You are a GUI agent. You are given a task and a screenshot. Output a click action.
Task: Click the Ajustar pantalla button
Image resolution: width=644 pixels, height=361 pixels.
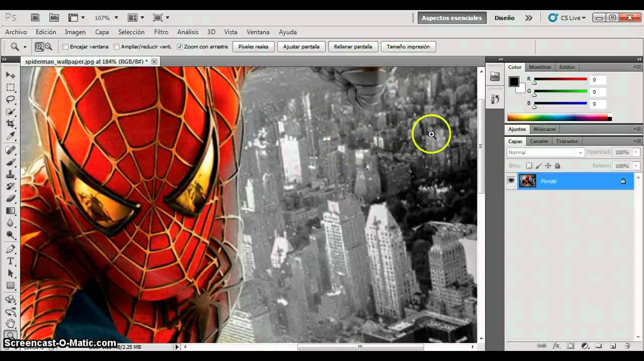point(301,47)
